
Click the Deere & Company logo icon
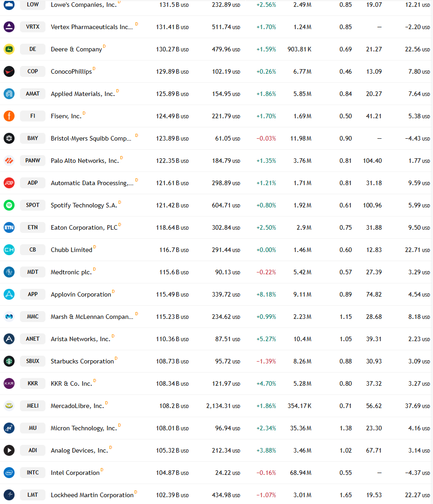coord(9,49)
